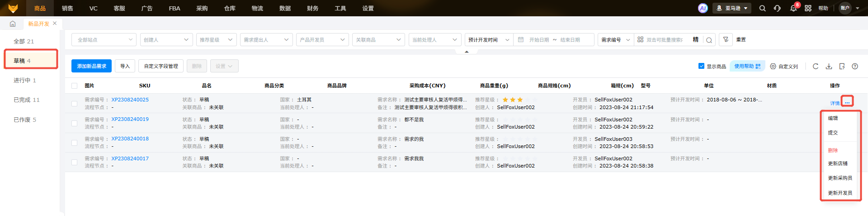This screenshot has height=216, width=868.
Task: Uncheck the 显示商品 checkbox
Action: [701, 66]
